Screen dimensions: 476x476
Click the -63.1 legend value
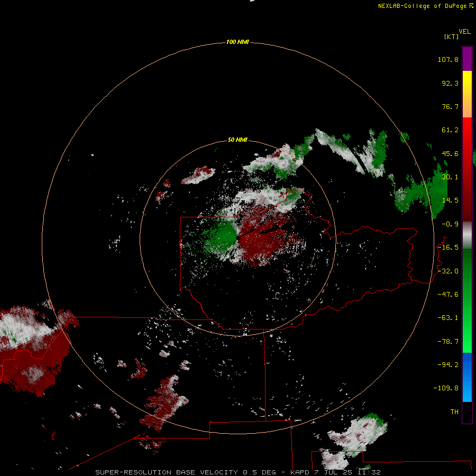[x=448, y=318]
